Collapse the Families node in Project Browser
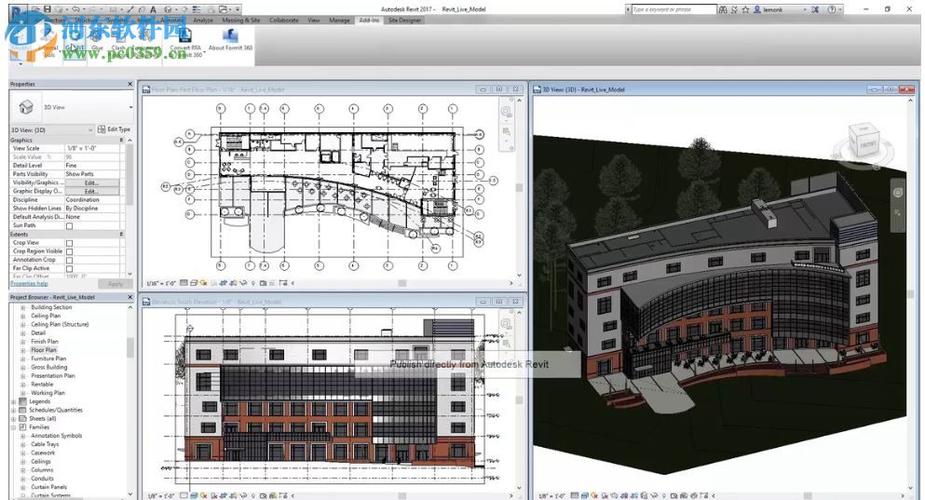The width and height of the screenshot is (925, 500). tap(14, 427)
